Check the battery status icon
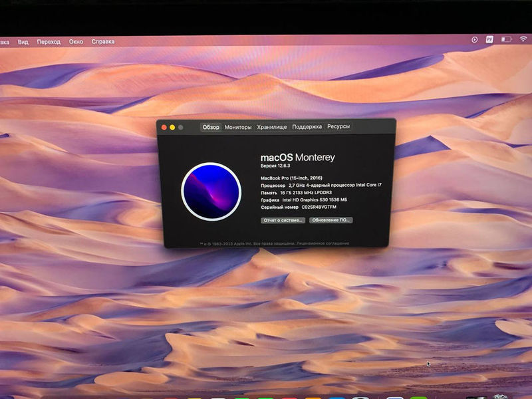 coord(506,39)
